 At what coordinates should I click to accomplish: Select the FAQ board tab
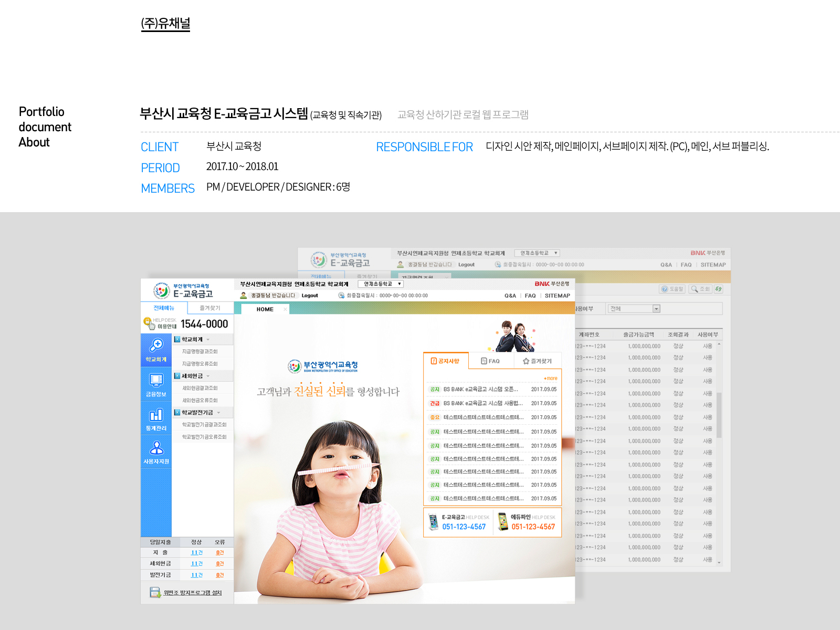[491, 361]
